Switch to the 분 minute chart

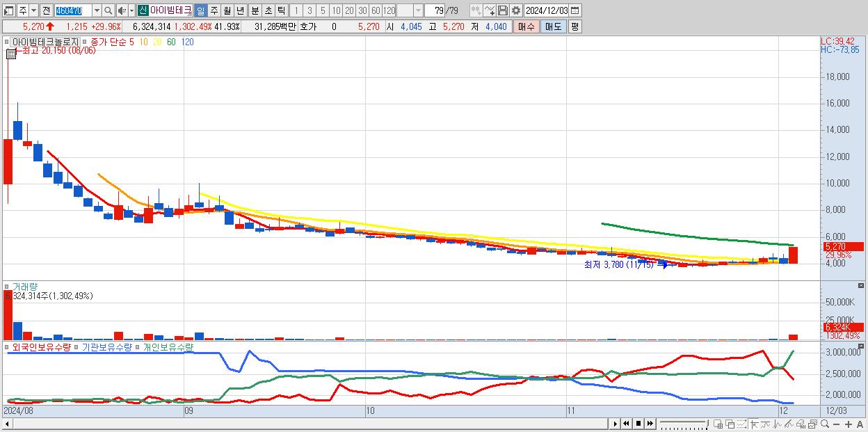pyautogui.click(x=255, y=11)
